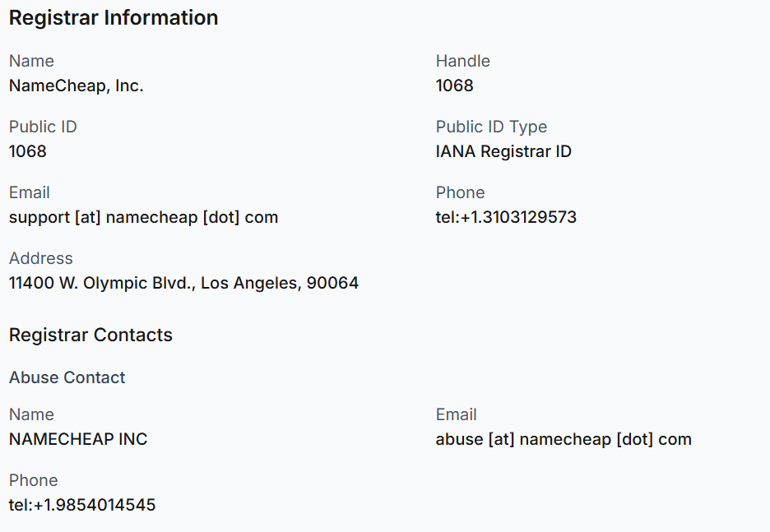Click the Public ID Type label
The image size is (770, 532).
[x=491, y=127]
